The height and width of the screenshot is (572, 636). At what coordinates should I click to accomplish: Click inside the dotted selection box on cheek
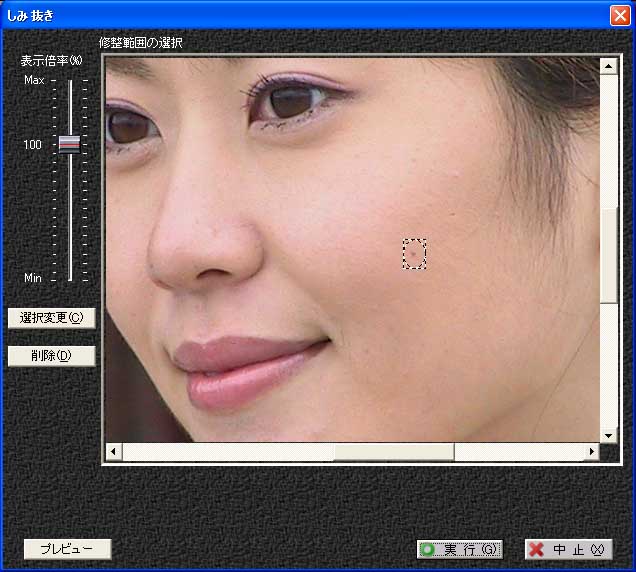click(x=415, y=254)
